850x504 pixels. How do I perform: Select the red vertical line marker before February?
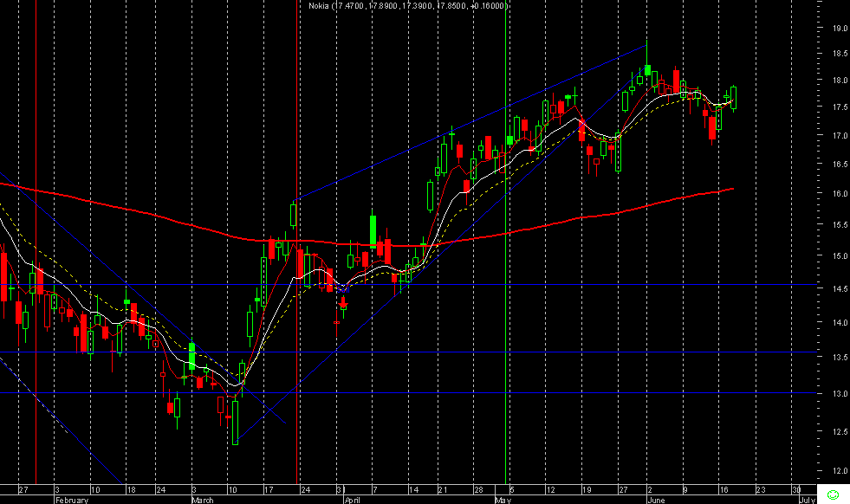coord(36,242)
